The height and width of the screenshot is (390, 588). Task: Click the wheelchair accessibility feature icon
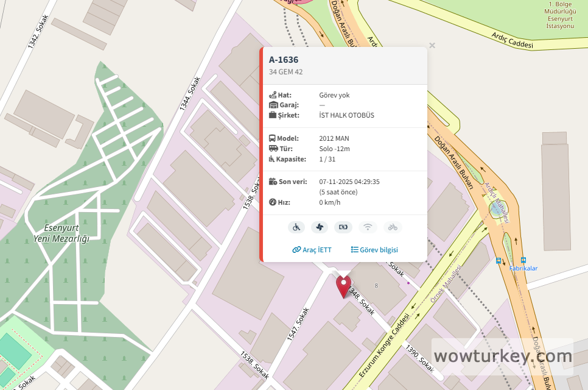[296, 227]
